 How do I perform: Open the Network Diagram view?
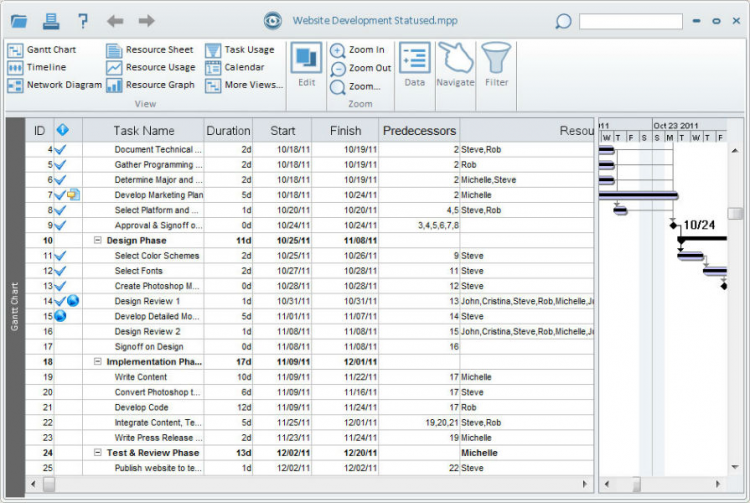[x=55, y=85]
